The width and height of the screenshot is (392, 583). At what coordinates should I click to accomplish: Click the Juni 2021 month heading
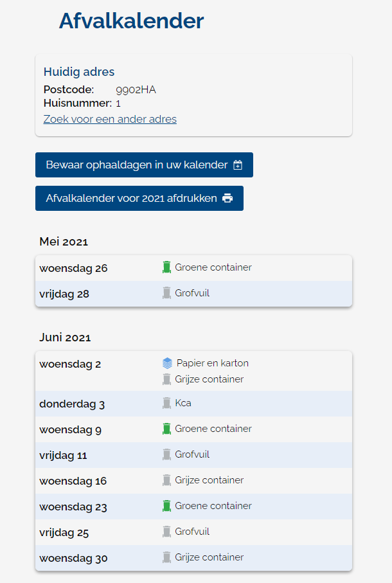[x=65, y=337]
